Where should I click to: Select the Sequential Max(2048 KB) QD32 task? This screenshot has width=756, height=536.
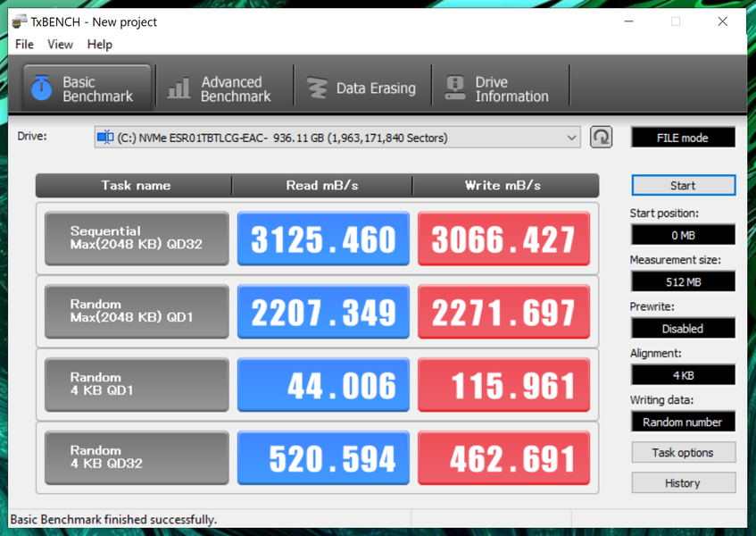(137, 239)
